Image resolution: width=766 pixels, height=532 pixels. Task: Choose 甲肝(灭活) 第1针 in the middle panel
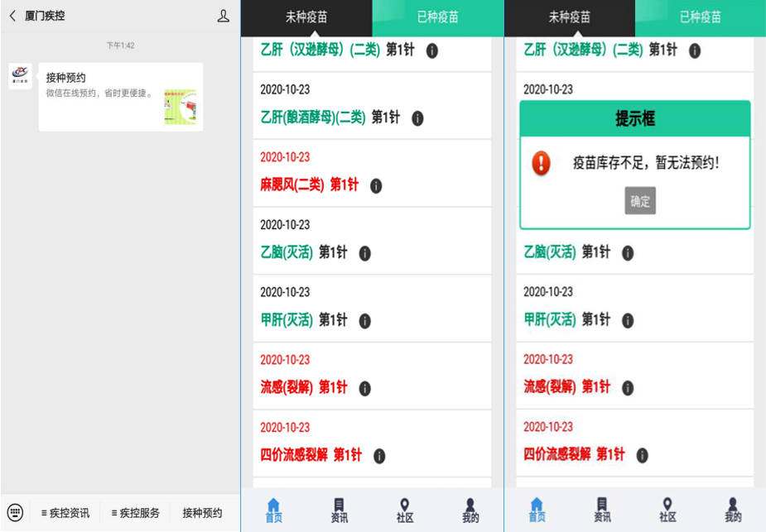point(304,319)
